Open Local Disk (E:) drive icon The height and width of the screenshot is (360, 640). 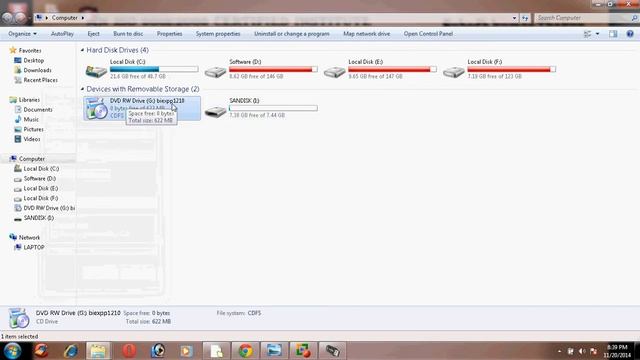334,72
